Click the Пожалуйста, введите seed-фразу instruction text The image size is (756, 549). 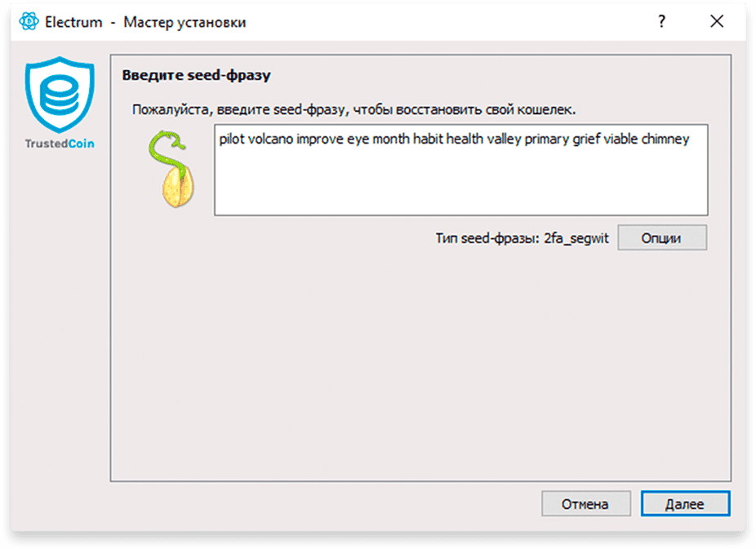(354, 110)
